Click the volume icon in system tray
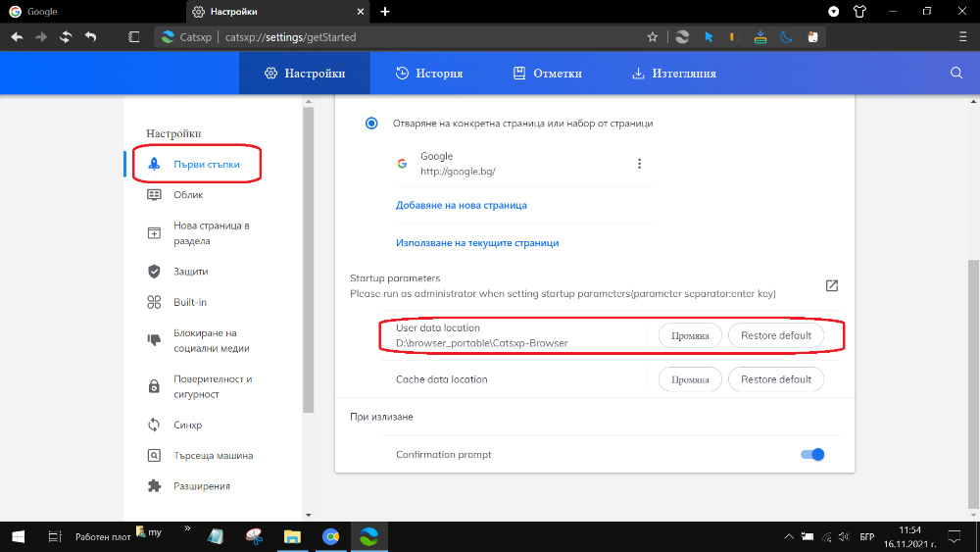Viewport: 980px width, 552px height. (x=844, y=536)
